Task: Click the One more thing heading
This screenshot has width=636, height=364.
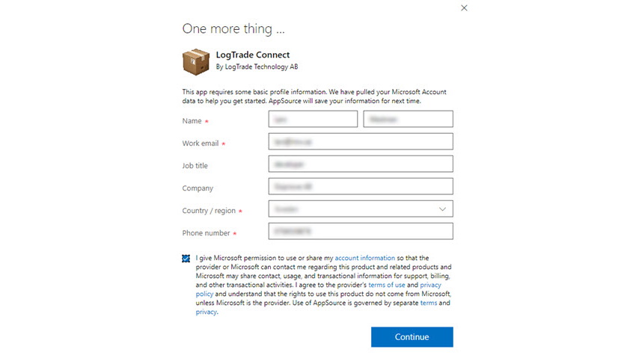Action: (233, 29)
